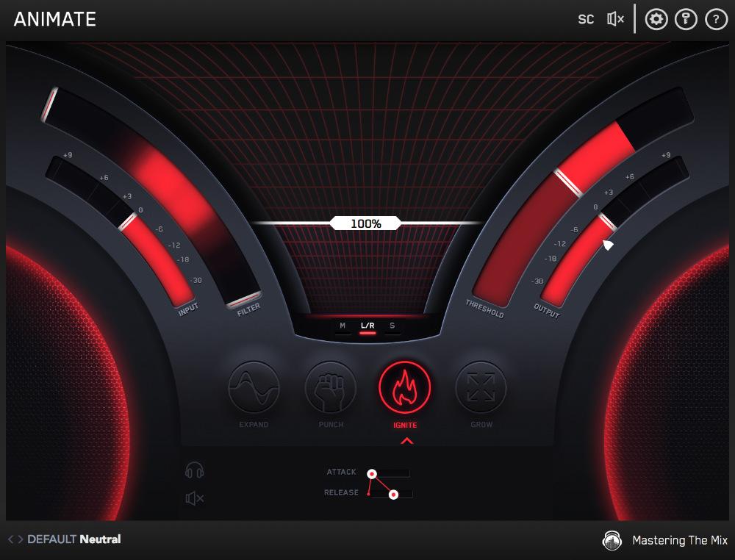Screen dimensions: 735x560
Task: Adjust the Attack slider handle
Action: point(373,472)
